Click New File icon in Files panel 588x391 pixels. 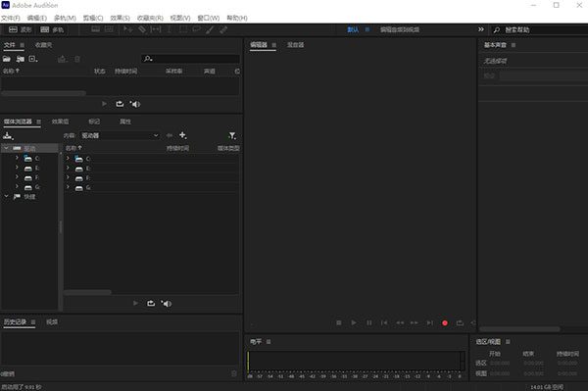33,59
